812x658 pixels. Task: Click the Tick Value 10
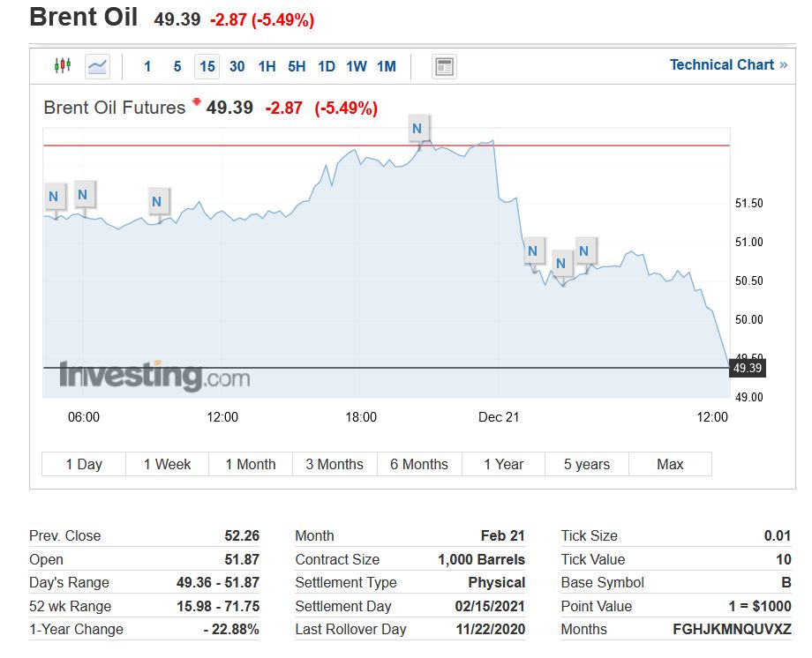tap(784, 559)
